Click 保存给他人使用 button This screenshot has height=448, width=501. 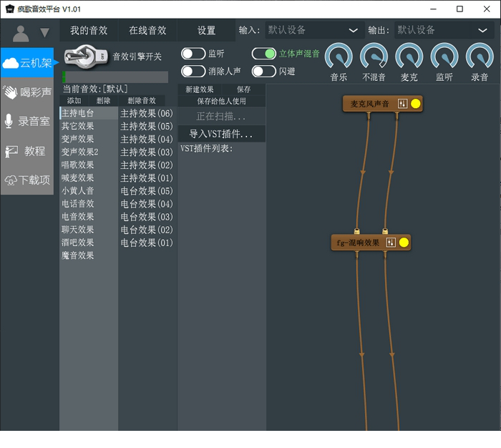coord(221,102)
